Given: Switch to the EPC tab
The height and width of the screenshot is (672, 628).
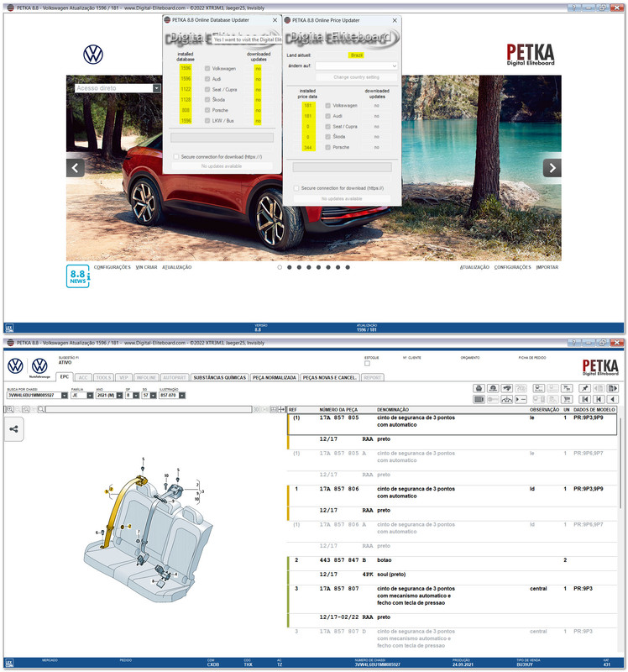Looking at the screenshot, I should (65, 376).
